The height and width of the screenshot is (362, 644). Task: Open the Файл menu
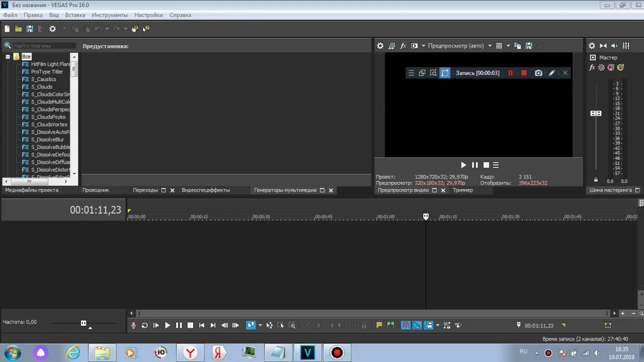[10, 15]
